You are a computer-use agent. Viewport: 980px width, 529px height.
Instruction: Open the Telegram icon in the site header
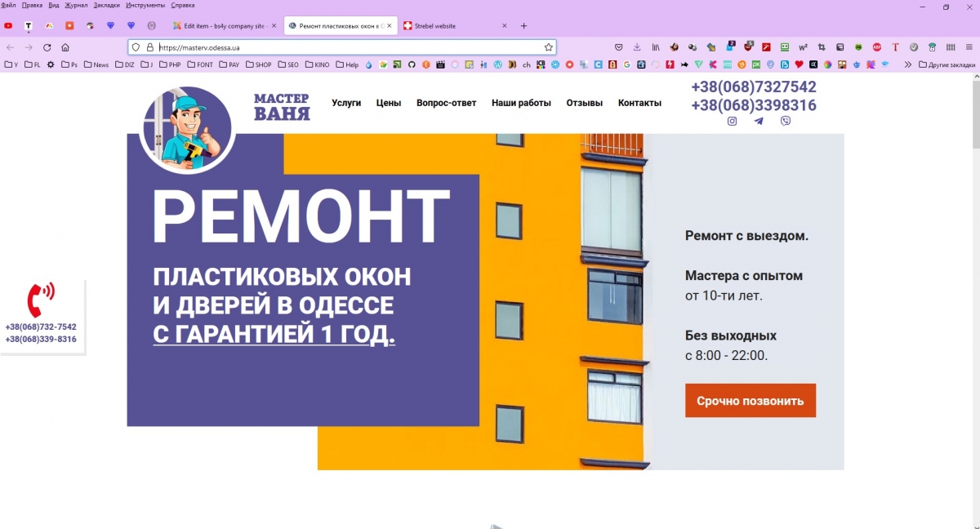pos(759,121)
